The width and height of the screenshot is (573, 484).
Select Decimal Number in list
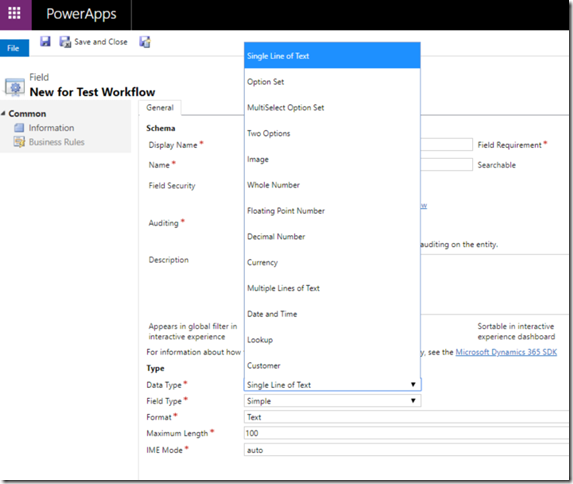point(332,237)
